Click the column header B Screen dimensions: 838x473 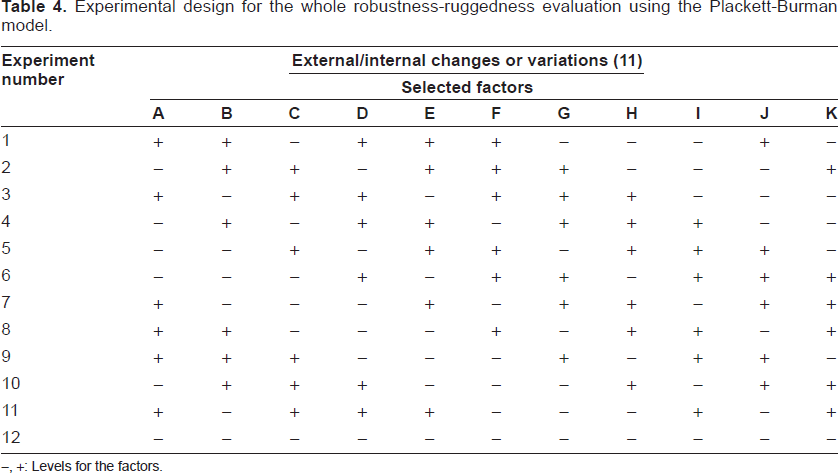[x=227, y=114]
